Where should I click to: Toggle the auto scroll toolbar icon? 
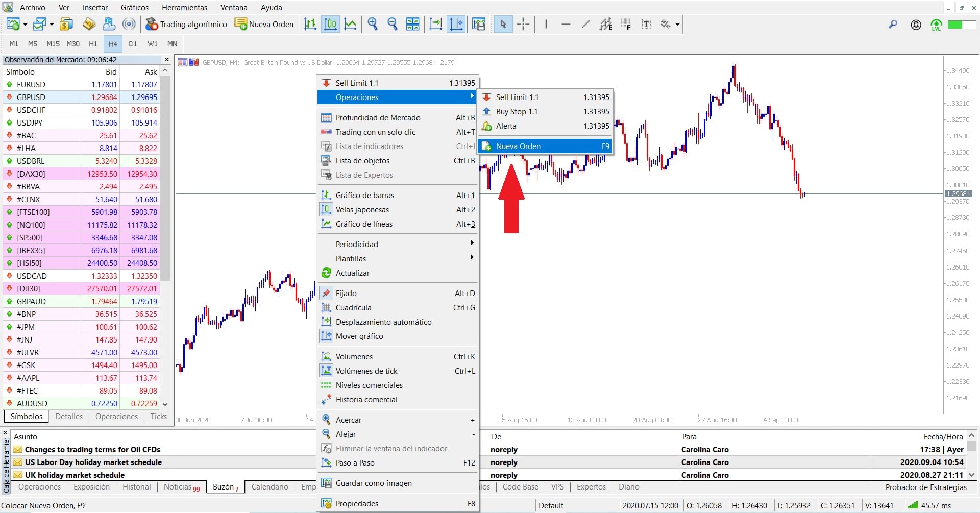[436, 24]
